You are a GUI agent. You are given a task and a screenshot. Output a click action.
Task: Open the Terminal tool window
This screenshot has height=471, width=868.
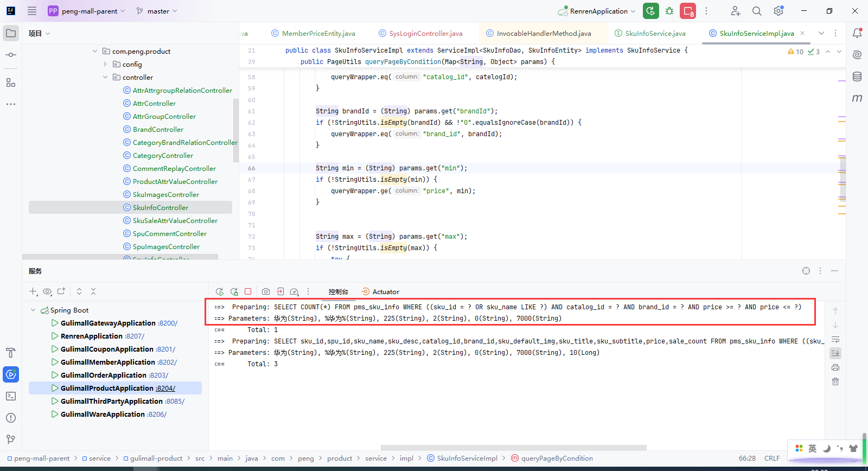11,396
